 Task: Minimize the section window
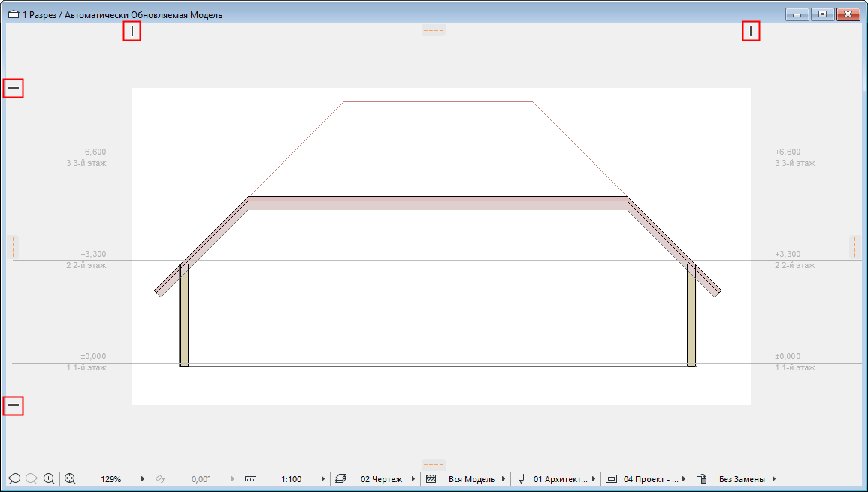point(797,14)
